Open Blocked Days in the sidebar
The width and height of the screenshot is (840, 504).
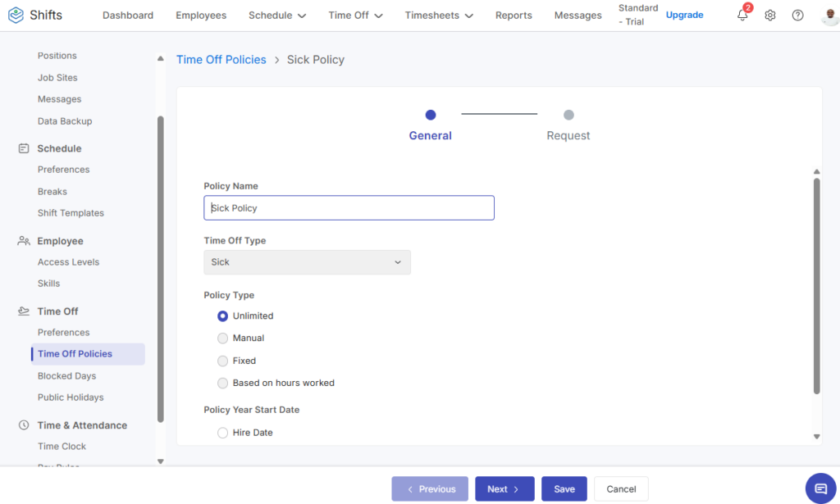pyautogui.click(x=67, y=376)
